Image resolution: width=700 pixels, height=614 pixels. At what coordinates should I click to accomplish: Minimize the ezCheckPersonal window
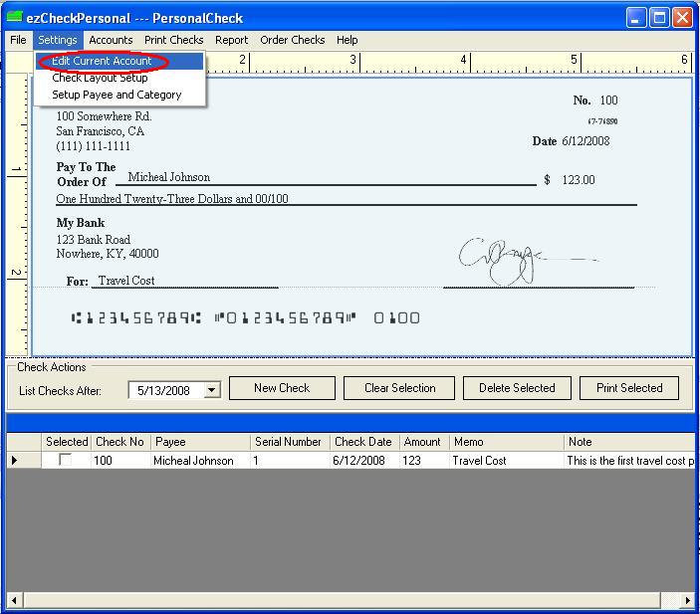point(635,18)
